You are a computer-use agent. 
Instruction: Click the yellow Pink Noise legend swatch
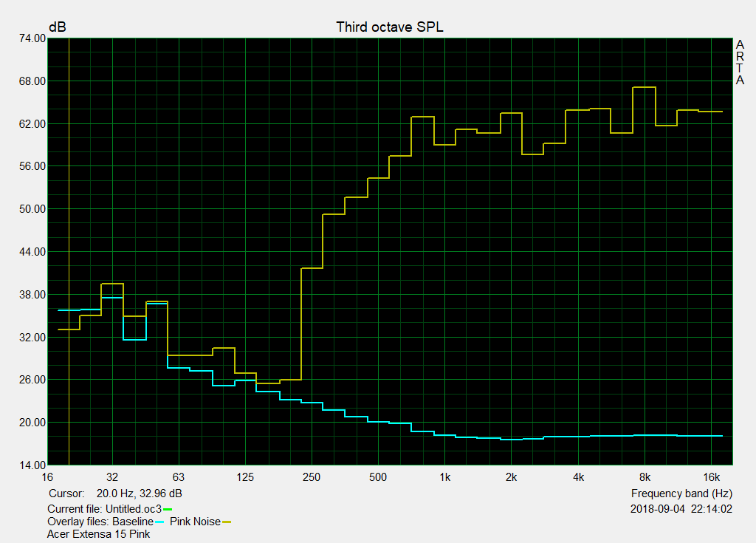(227, 522)
